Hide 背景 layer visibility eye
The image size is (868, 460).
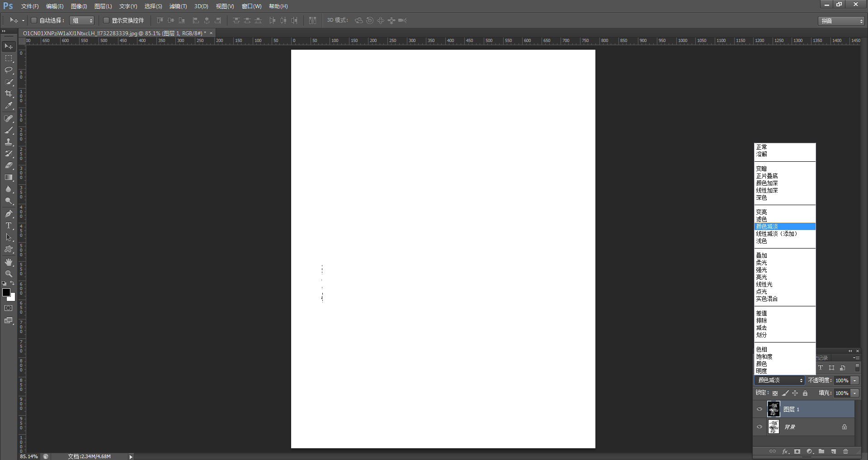(x=759, y=427)
